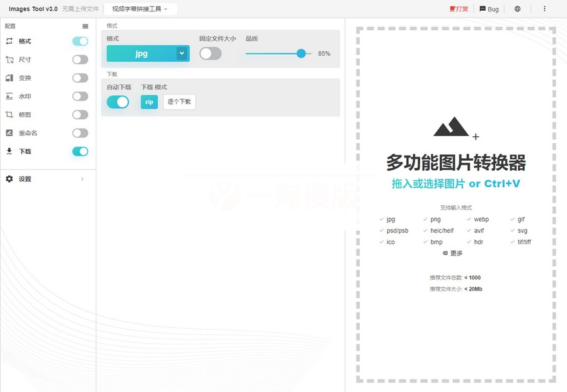The image size is (567, 392).
Task: Click the 尺寸 (size) icon in sidebar
Action: point(9,59)
